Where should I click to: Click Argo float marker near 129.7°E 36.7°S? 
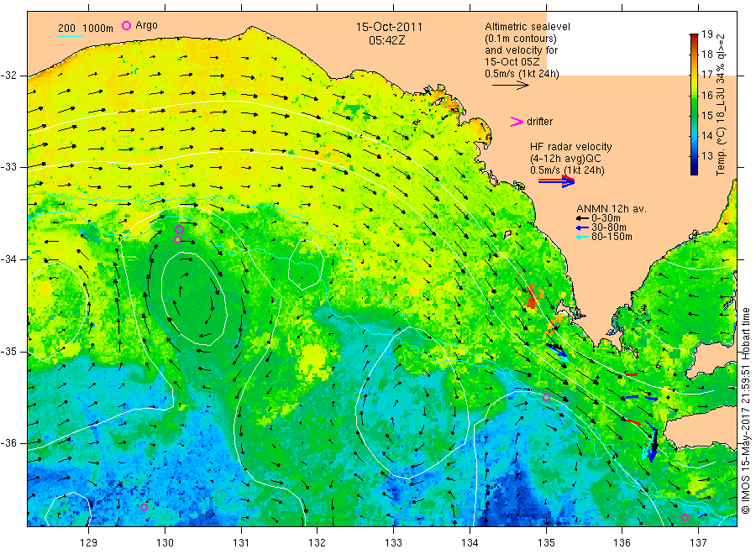[144, 507]
